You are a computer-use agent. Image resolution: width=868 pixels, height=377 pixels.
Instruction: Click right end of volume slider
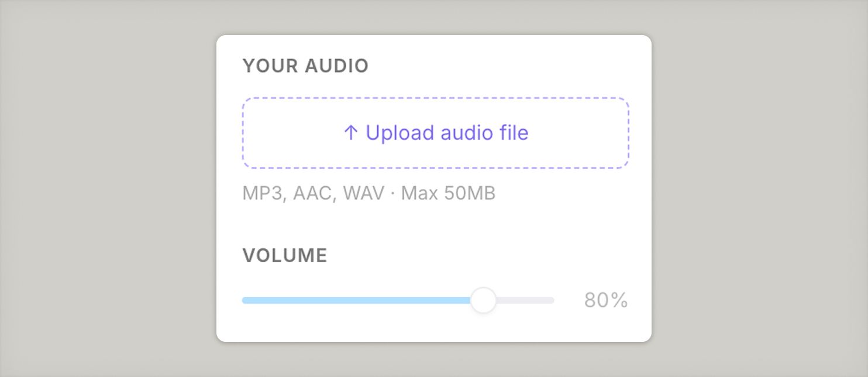[551, 300]
